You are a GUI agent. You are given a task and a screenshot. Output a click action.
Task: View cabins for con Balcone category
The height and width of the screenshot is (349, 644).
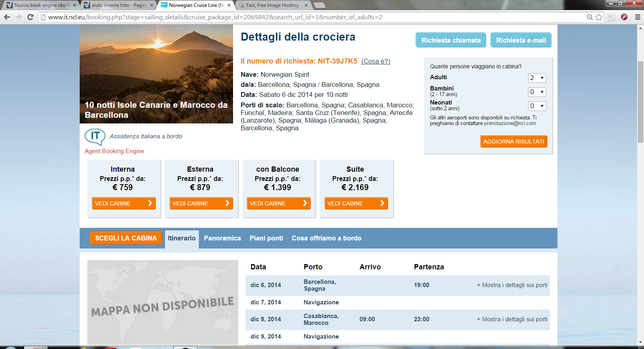[x=279, y=203]
